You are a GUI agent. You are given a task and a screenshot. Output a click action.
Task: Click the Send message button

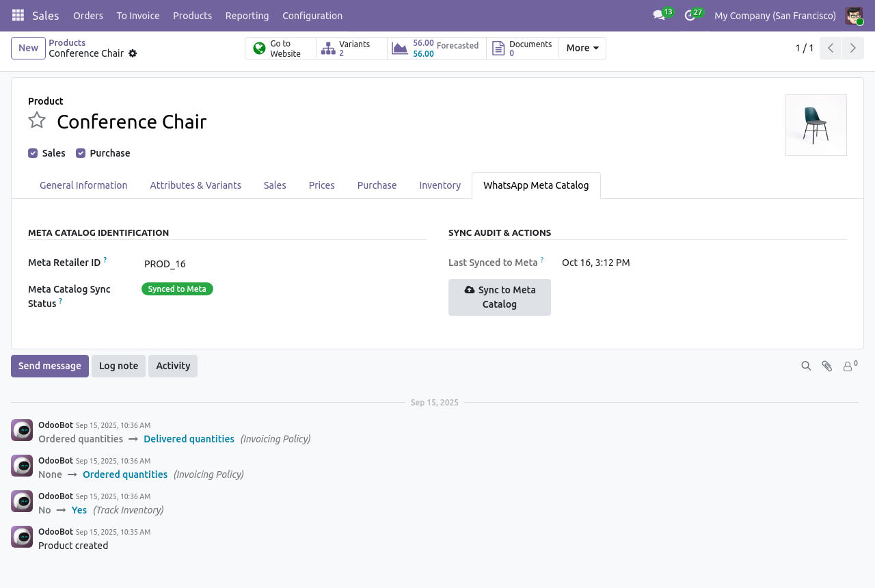tap(50, 366)
